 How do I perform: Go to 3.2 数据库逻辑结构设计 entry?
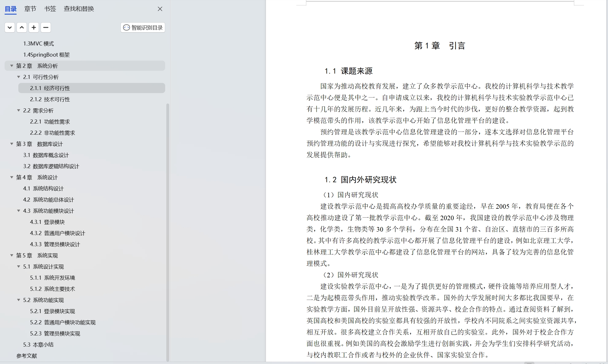51,166
